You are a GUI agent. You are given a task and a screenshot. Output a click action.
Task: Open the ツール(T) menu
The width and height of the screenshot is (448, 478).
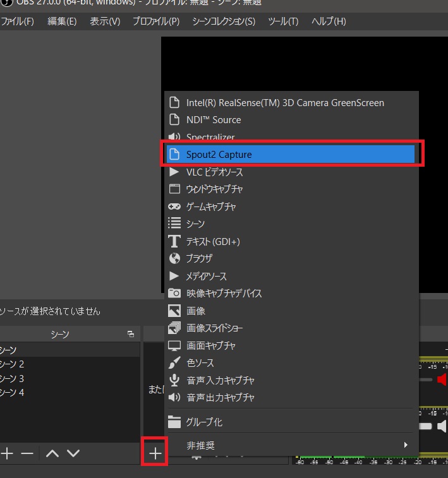(x=283, y=21)
